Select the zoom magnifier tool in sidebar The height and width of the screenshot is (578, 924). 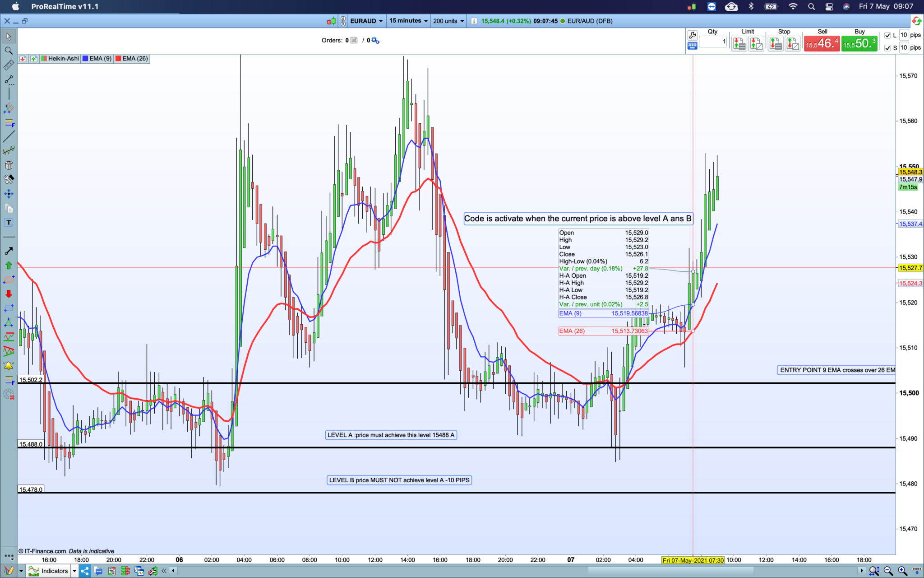coord(9,51)
